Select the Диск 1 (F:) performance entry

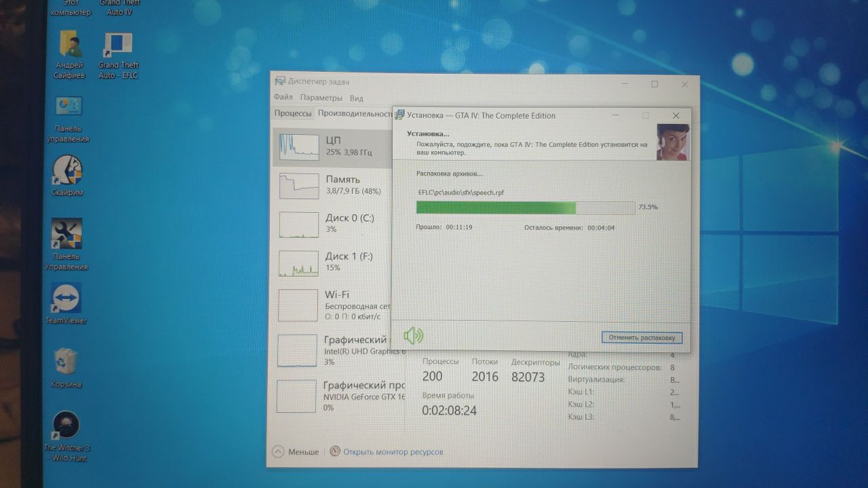[332, 262]
